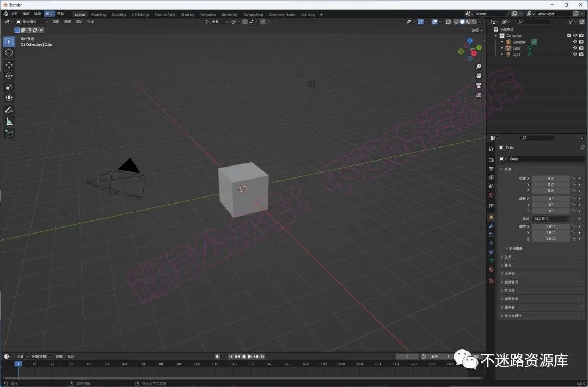The image size is (588, 387).
Task: Hide the Light object with its eye icon
Action: (575, 54)
